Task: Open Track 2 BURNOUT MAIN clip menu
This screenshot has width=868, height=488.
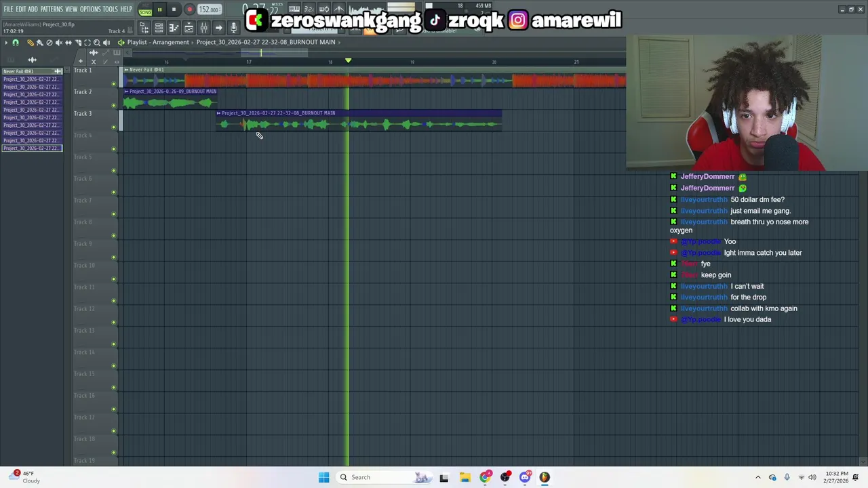Action: coord(126,91)
